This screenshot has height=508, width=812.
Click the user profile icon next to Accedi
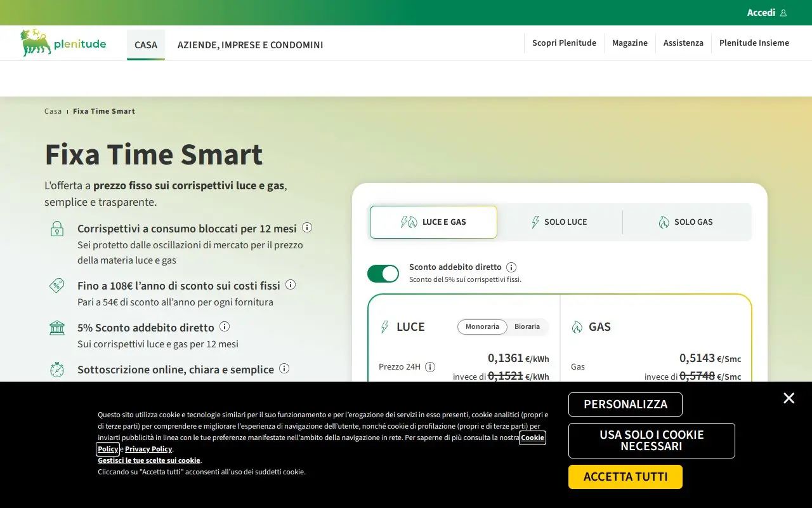click(x=783, y=13)
